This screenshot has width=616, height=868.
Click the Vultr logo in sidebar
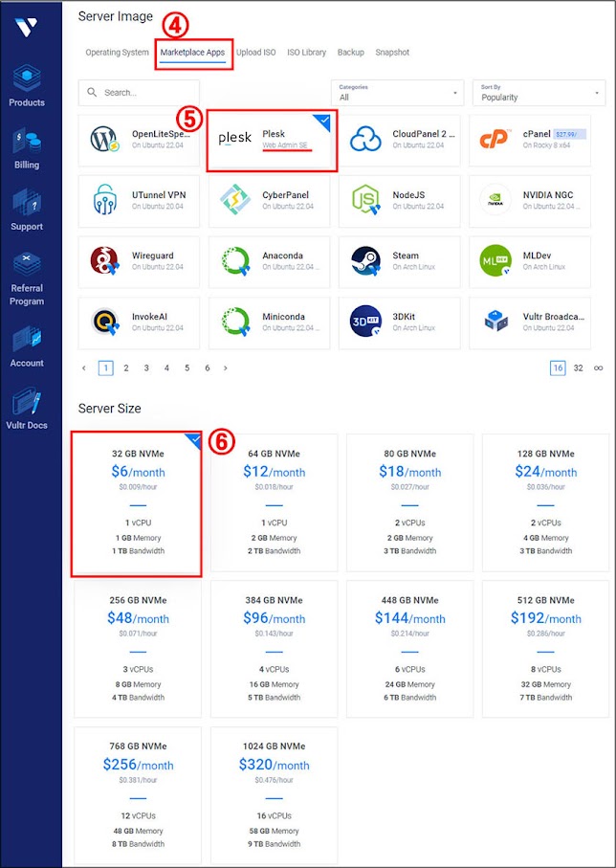coord(26,27)
